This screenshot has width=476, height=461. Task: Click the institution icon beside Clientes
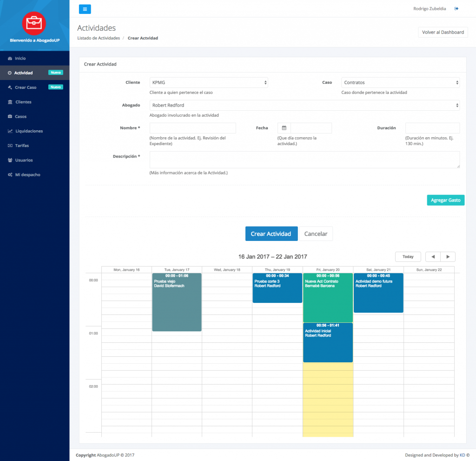pyautogui.click(x=10, y=102)
